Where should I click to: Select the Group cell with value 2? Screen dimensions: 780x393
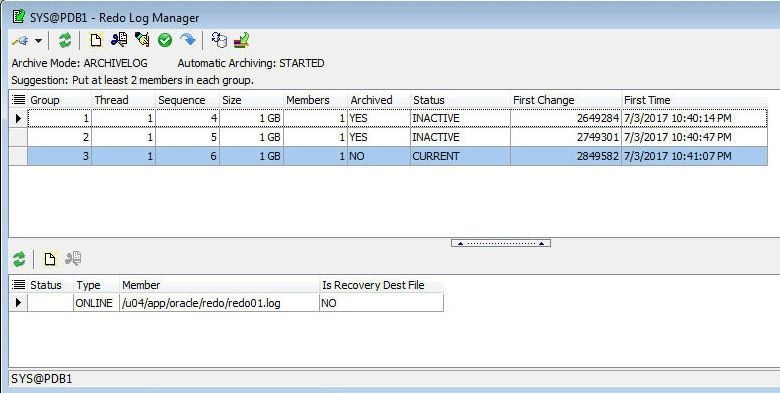60,137
